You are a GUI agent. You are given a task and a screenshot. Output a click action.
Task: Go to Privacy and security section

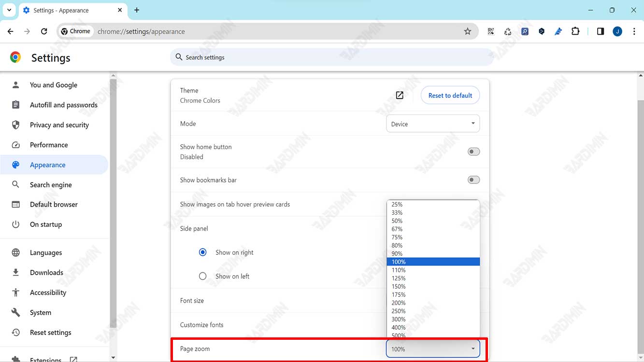(x=59, y=125)
